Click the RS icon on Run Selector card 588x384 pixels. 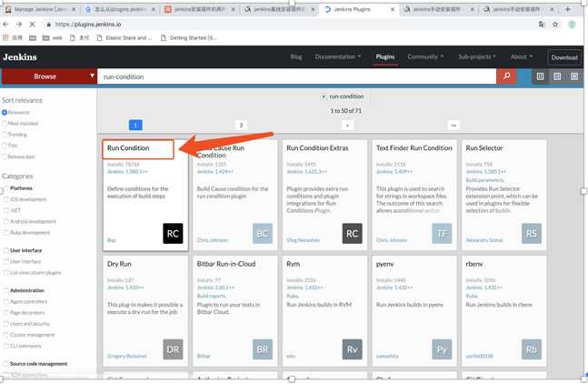pos(532,234)
